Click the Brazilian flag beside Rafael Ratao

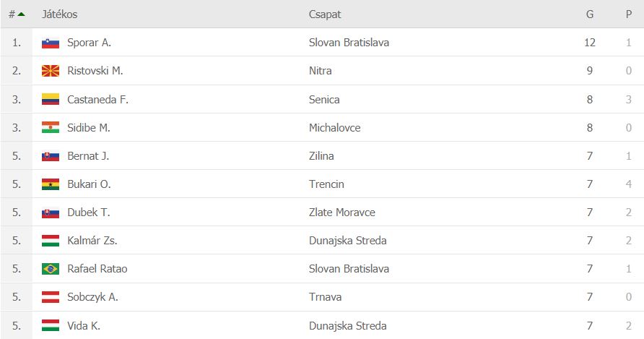coord(51,269)
